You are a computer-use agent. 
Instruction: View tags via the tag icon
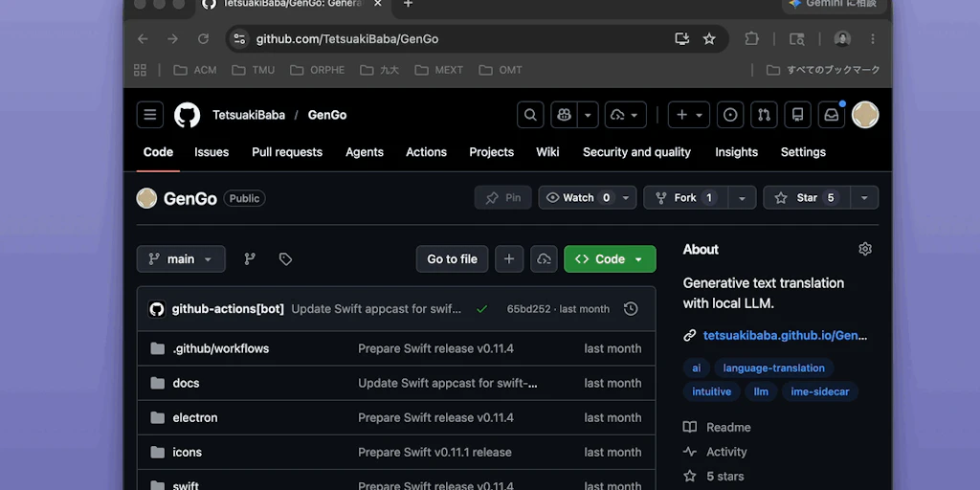[285, 258]
